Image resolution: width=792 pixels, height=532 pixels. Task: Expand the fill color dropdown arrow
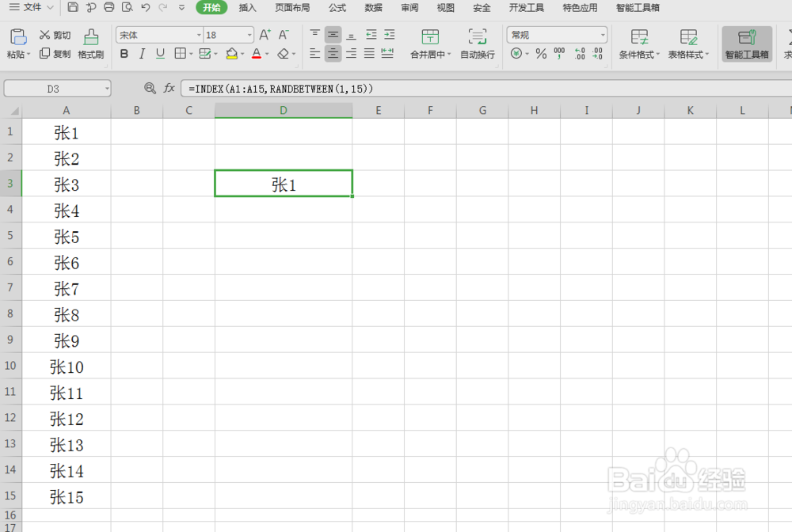[242, 54]
